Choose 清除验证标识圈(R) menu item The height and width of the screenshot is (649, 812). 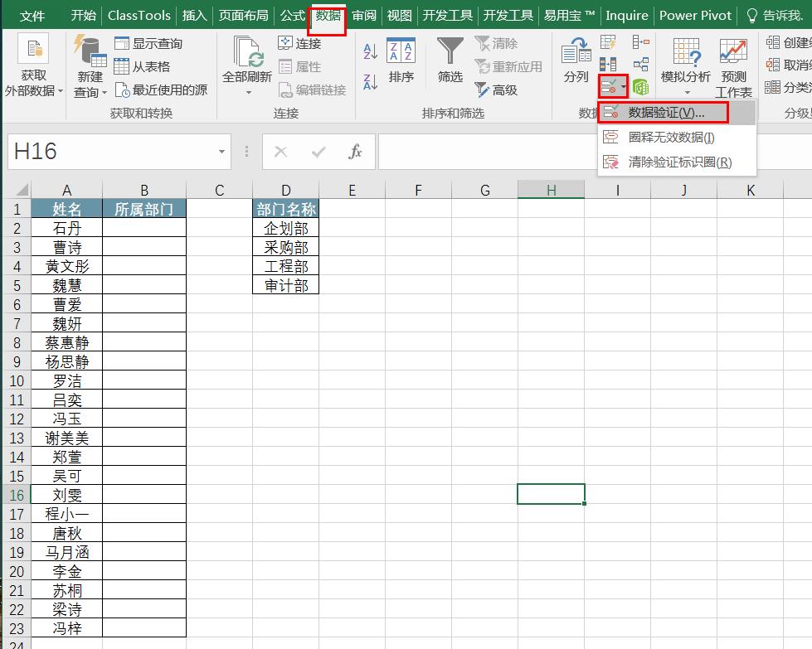pos(677,162)
